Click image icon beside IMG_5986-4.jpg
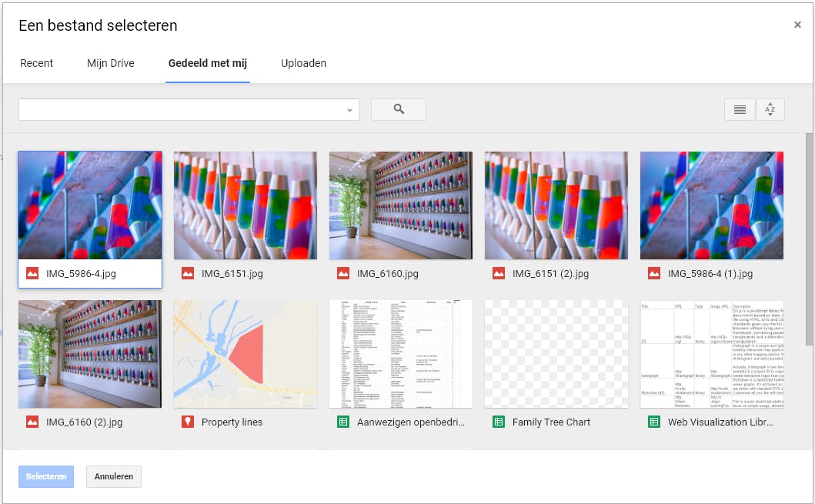The image size is (815, 504). pos(32,273)
